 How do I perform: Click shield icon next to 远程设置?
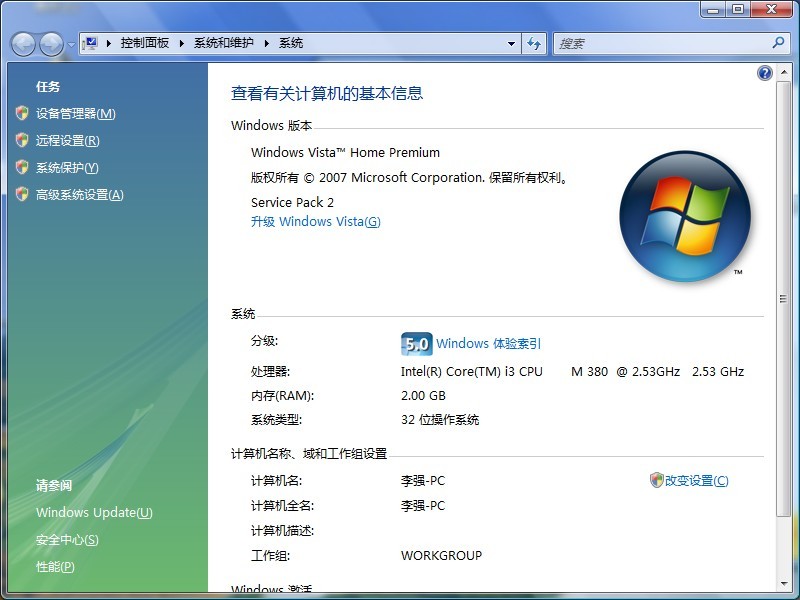[x=22, y=140]
